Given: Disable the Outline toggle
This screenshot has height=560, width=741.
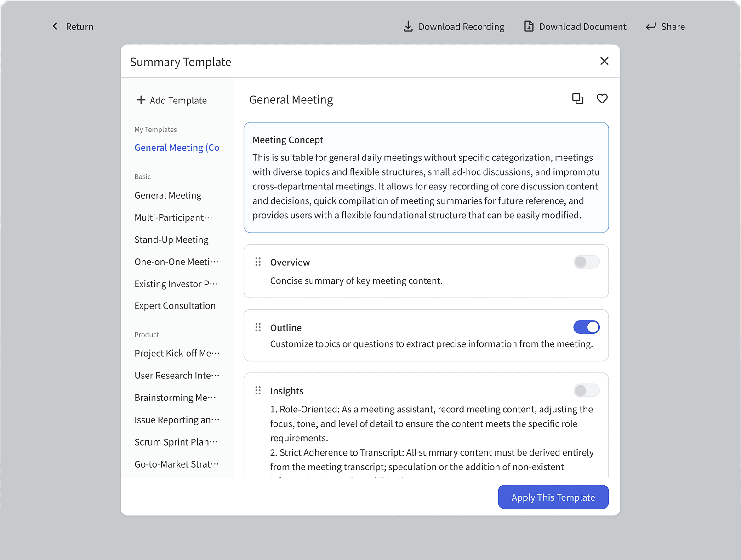Looking at the screenshot, I should [x=586, y=327].
